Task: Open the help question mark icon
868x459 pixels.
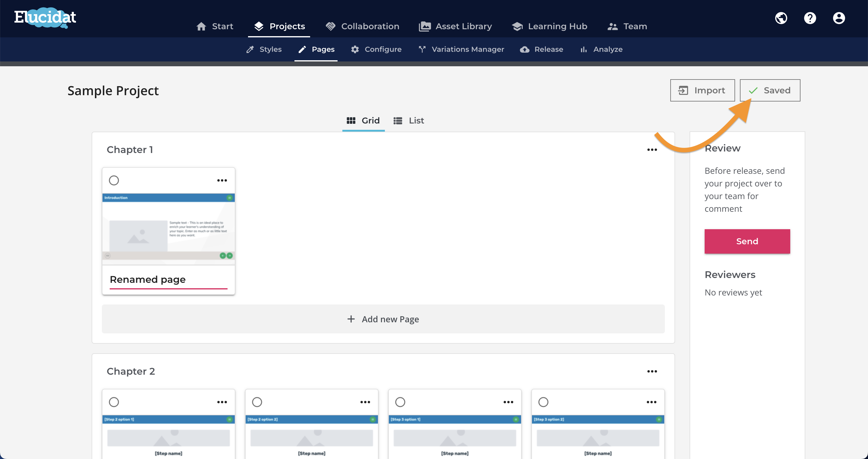Action: pos(810,18)
